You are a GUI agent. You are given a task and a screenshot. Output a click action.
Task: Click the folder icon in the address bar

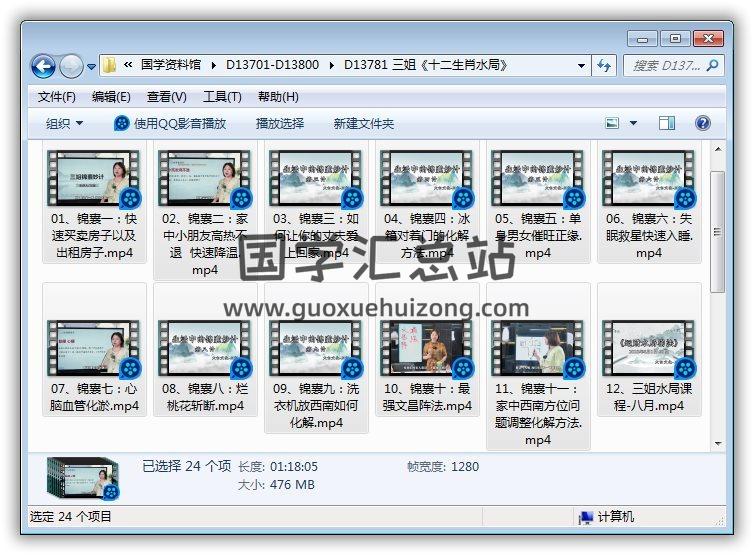tap(110, 65)
